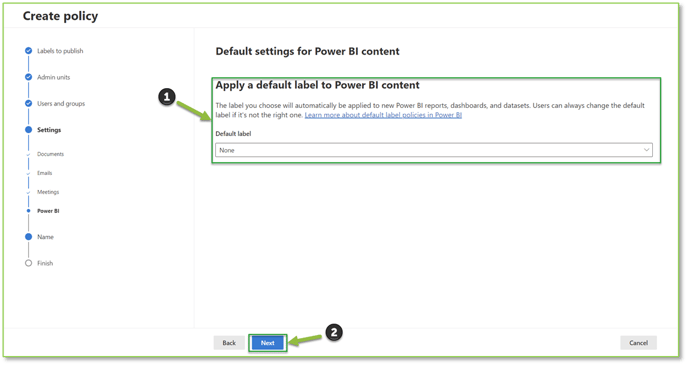The image size is (687, 365).
Task: Click the Documents sub-step check icon
Action: [x=28, y=154]
